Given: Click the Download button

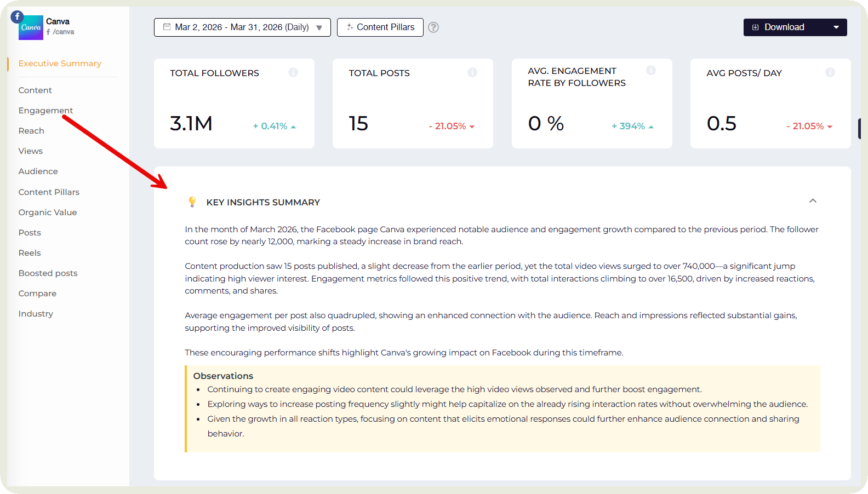Looking at the screenshot, I should click(795, 27).
